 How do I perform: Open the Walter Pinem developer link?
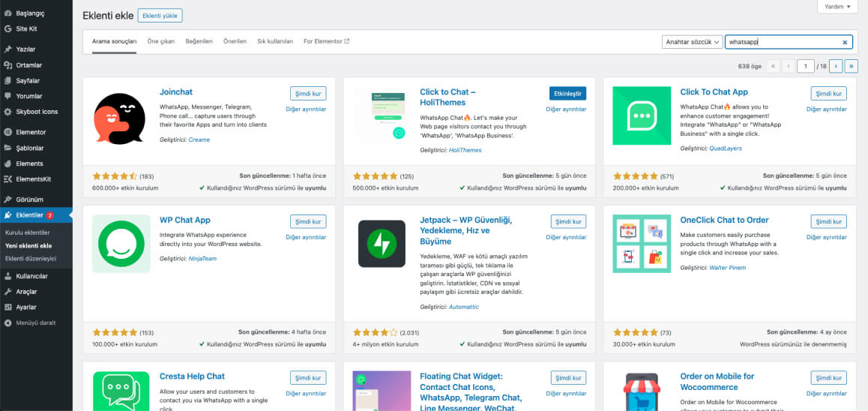pyautogui.click(x=729, y=268)
